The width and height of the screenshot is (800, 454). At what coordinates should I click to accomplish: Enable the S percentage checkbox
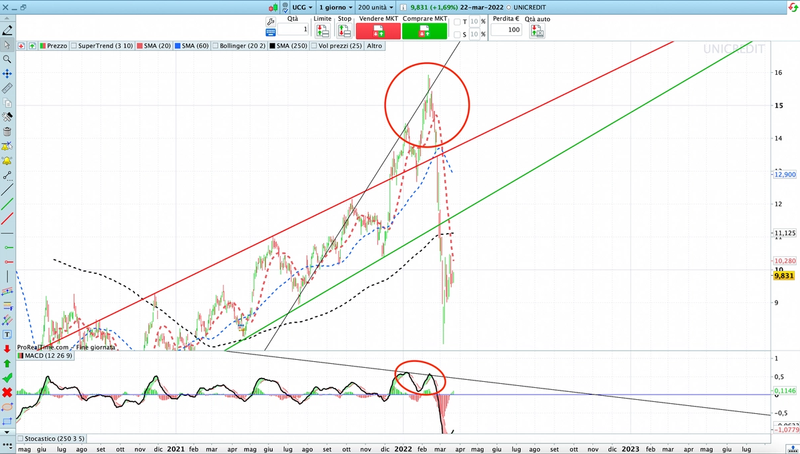tap(457, 35)
